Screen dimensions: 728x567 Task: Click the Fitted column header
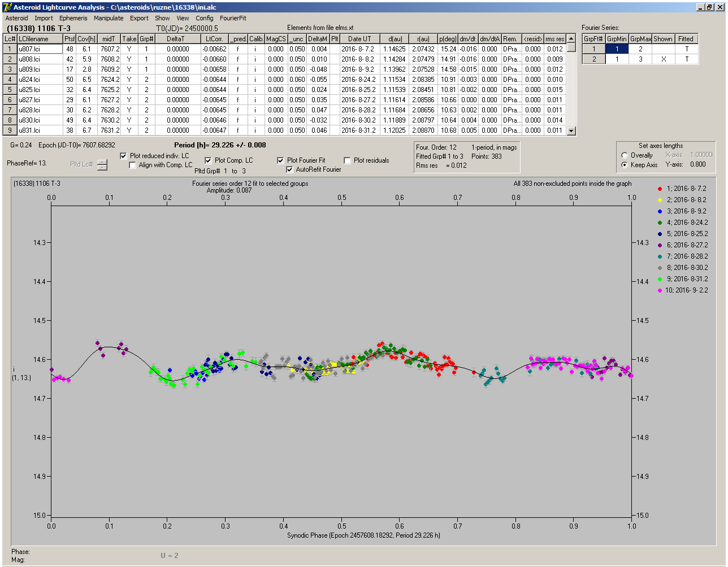(x=686, y=39)
